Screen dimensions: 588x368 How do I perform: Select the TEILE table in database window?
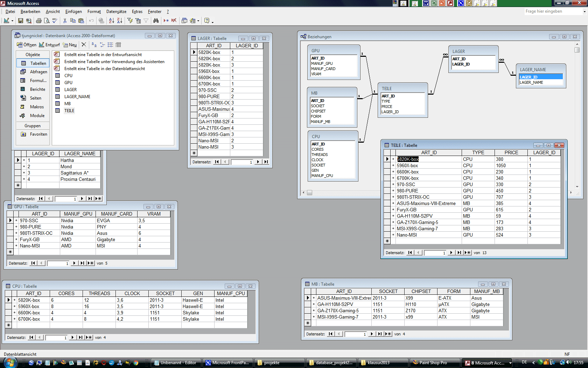point(69,110)
